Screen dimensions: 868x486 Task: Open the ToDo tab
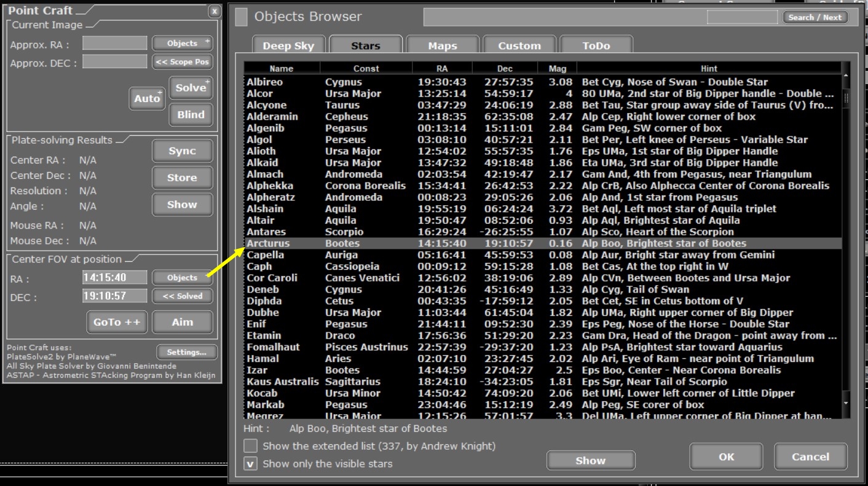coord(596,45)
